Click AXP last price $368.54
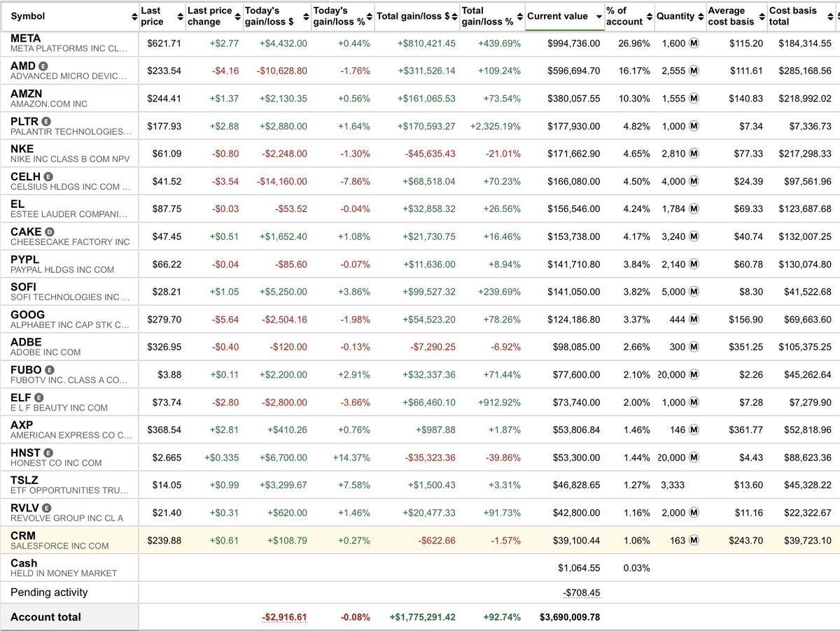Image resolution: width=840 pixels, height=631 pixels. coord(164,430)
